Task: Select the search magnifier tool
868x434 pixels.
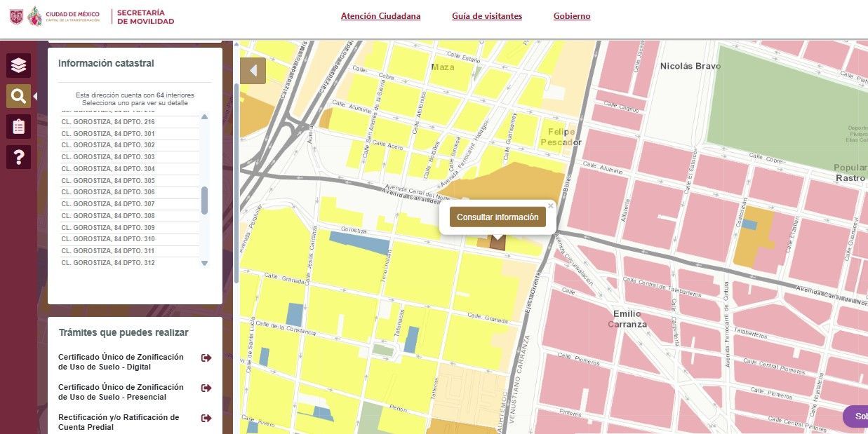Action: pyautogui.click(x=18, y=96)
